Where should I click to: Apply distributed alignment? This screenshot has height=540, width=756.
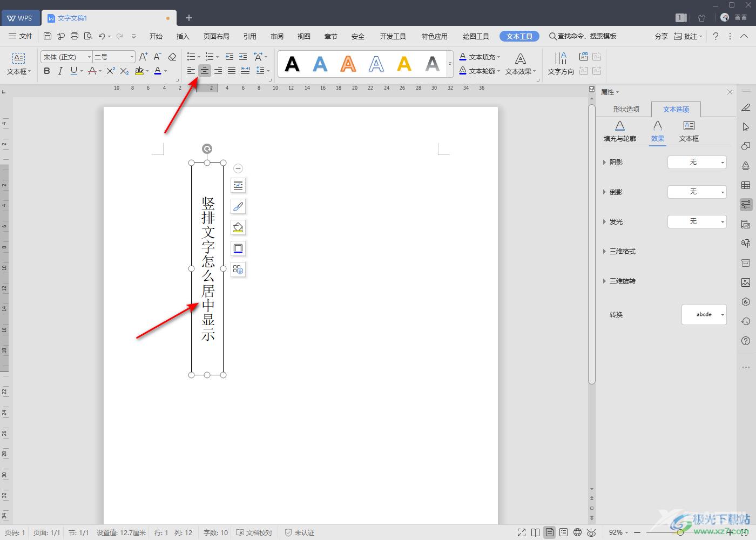click(245, 71)
